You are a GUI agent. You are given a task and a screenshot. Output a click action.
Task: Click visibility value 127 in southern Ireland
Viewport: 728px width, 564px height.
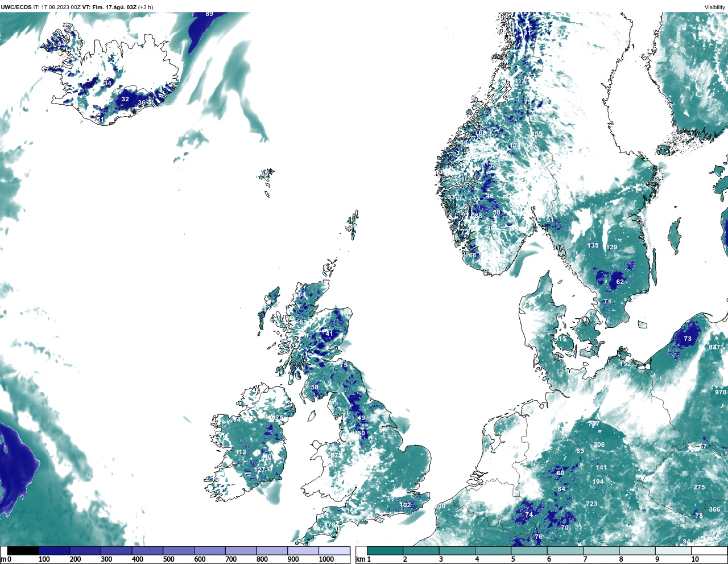click(260, 470)
